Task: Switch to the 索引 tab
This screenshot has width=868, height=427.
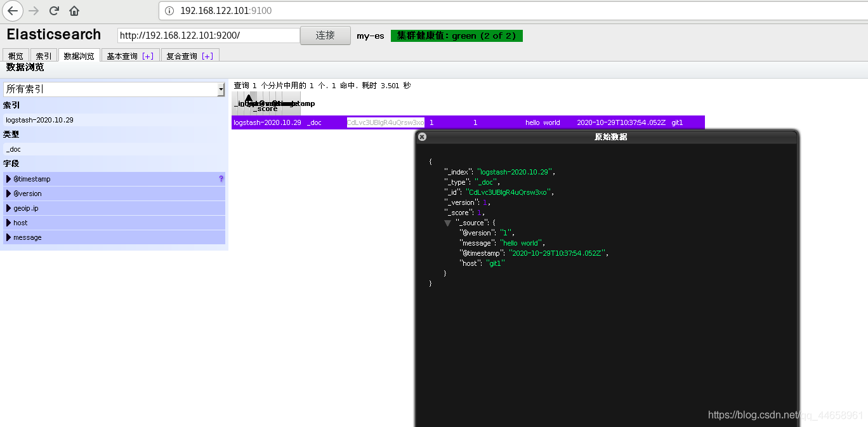Action: tap(43, 56)
